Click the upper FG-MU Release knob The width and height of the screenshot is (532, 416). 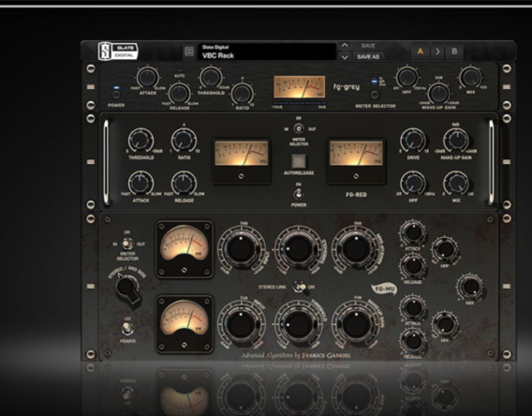tap(413, 266)
